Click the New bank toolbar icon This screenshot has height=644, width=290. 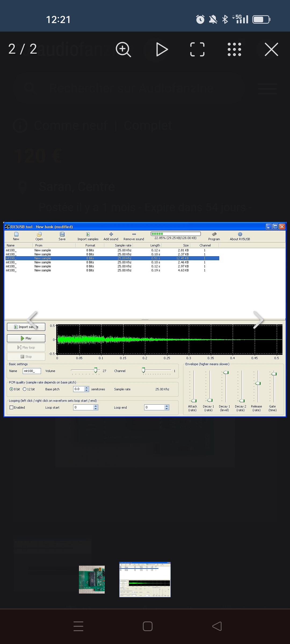click(16, 236)
